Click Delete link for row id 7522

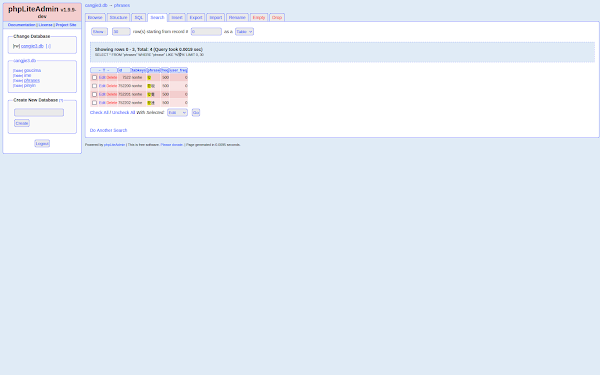112,78
